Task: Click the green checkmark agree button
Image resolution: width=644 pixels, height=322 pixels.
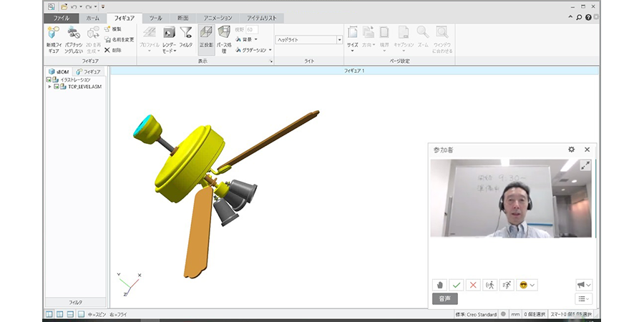Action: coord(457,285)
